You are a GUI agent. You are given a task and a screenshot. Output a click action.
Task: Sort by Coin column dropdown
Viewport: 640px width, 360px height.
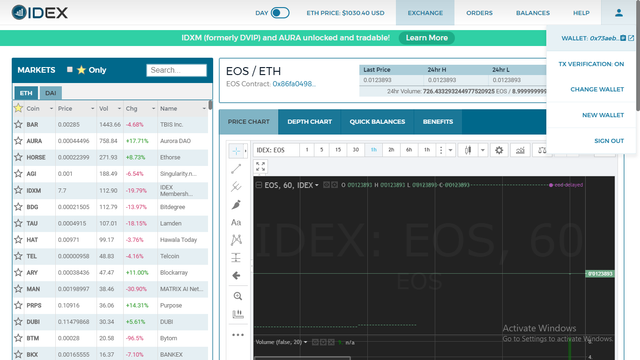tap(51, 109)
